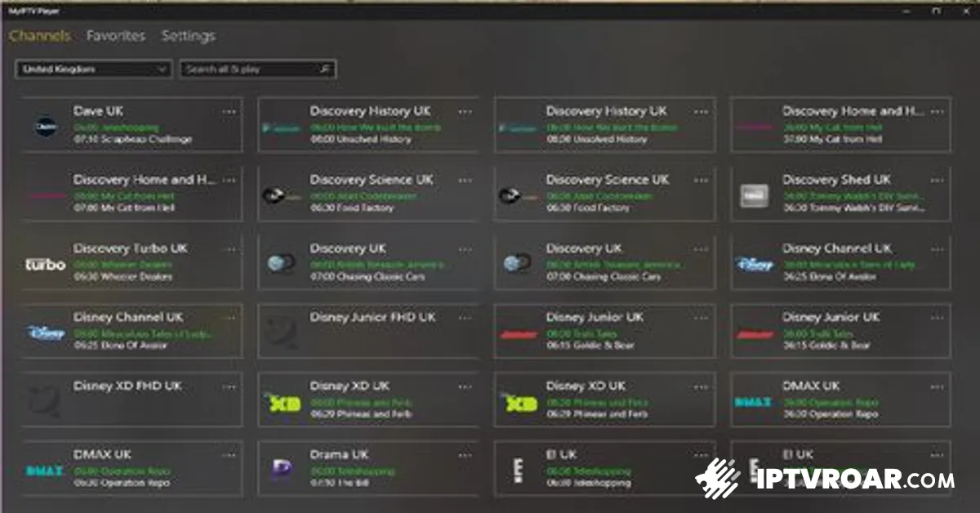This screenshot has width=980, height=513.
Task: Click the Discovery Turbo UK turbo logo
Action: pos(44,264)
